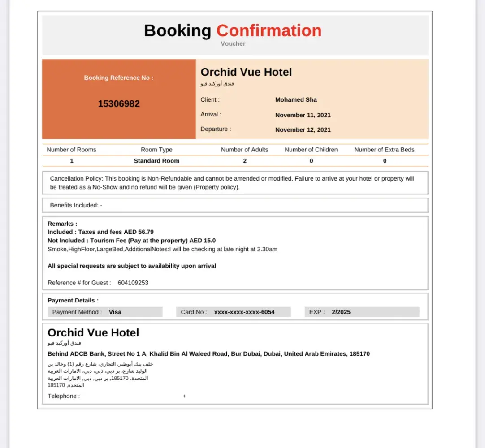Viewport: 485px width, 448px height.
Task: Click the client name Mohamed Sha
Action: pos(296,100)
